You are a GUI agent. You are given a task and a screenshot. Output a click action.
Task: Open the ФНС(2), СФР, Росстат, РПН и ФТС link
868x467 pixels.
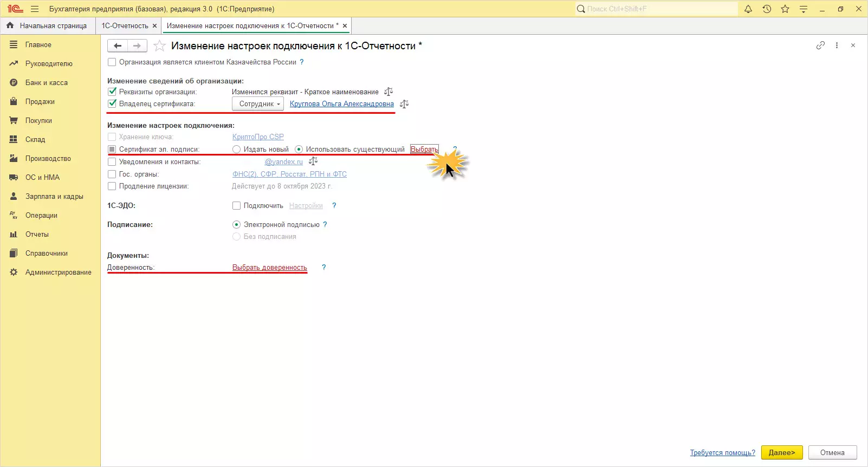pyautogui.click(x=289, y=174)
